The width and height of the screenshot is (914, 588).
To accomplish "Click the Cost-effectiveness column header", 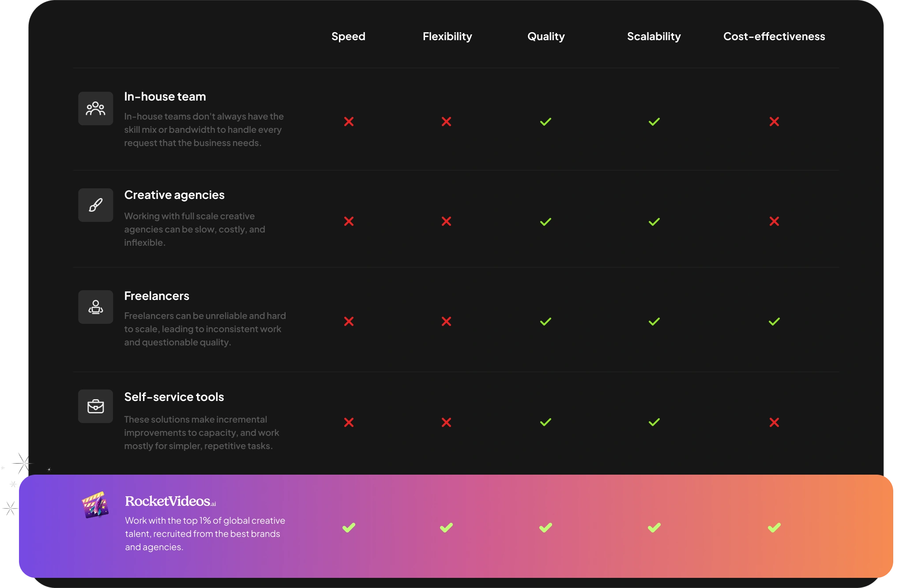I will click(x=774, y=36).
